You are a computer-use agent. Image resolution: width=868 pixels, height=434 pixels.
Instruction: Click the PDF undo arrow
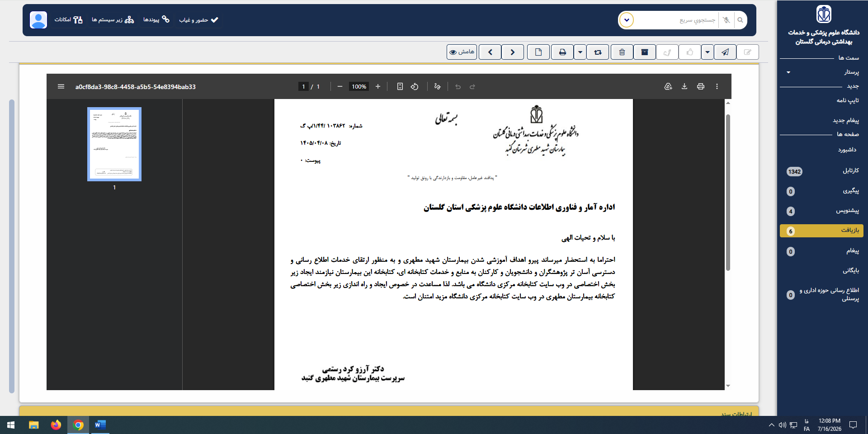[458, 86]
